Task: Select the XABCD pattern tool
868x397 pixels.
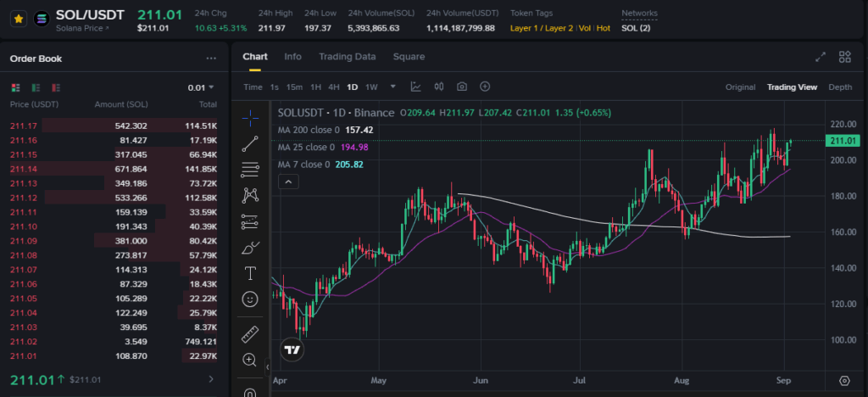Action: [250, 195]
